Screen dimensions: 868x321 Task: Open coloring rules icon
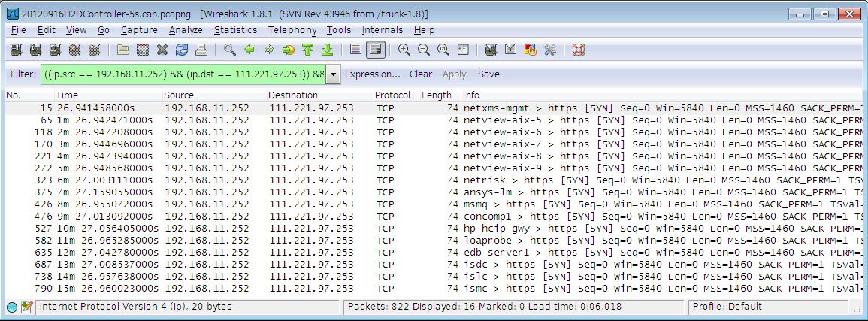tap(530, 50)
